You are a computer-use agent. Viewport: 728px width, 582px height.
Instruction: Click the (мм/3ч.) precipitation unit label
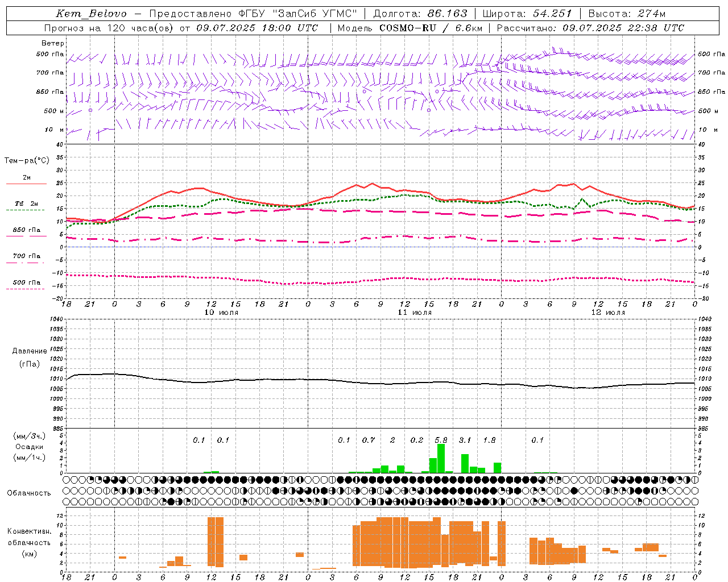[29, 436]
